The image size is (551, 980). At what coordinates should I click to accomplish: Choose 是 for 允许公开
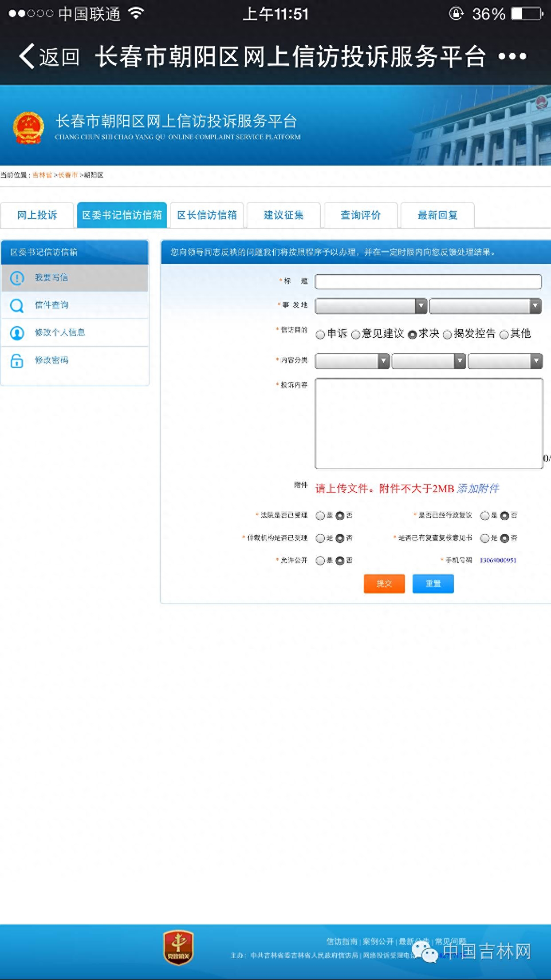[x=320, y=561]
